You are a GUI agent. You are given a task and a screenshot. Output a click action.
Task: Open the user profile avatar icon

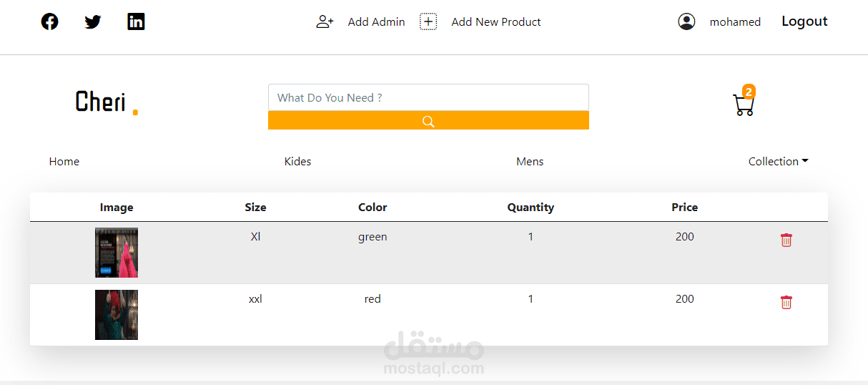tap(686, 21)
